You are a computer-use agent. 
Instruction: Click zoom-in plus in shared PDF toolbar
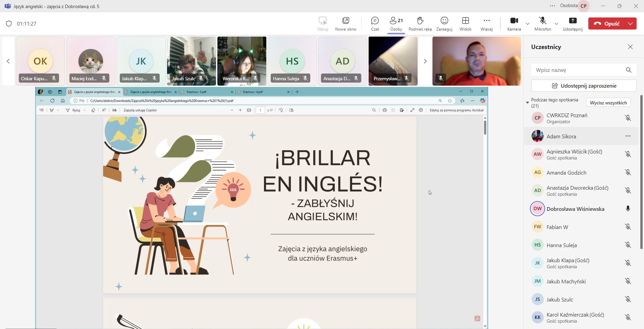coord(240,110)
